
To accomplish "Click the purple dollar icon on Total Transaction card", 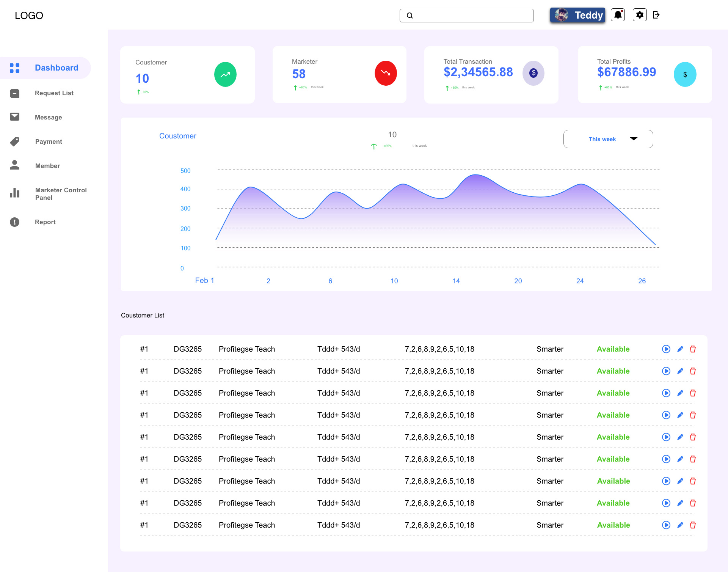I will point(533,73).
